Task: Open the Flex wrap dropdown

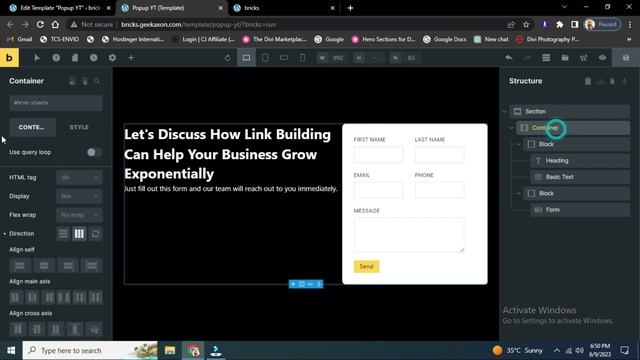Action: coord(79,215)
